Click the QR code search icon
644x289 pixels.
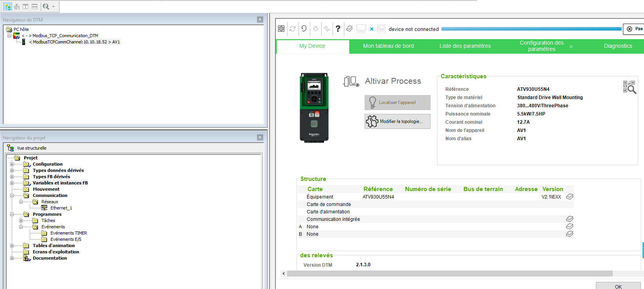[x=629, y=87]
